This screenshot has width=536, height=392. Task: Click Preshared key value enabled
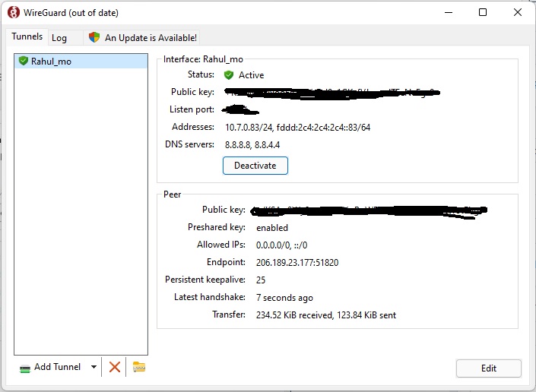272,228
